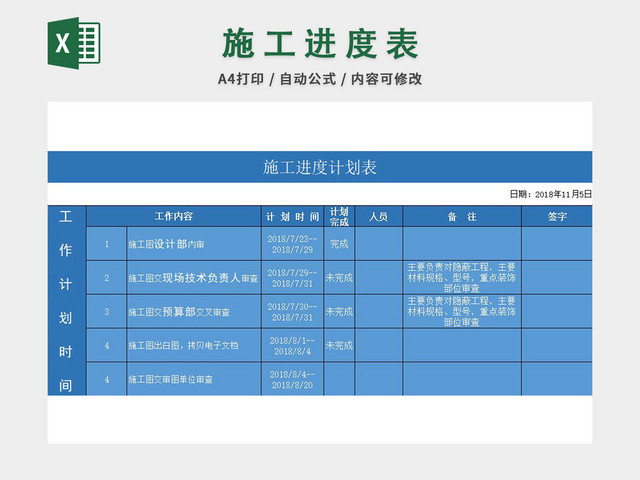Select the blue banner 施工进度计划表
640x480 pixels.
(320, 167)
